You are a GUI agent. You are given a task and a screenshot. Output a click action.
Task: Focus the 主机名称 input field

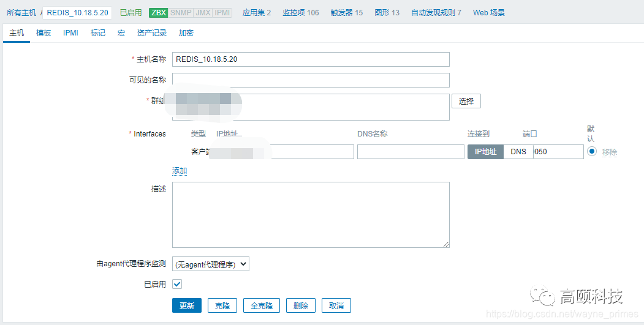311,59
